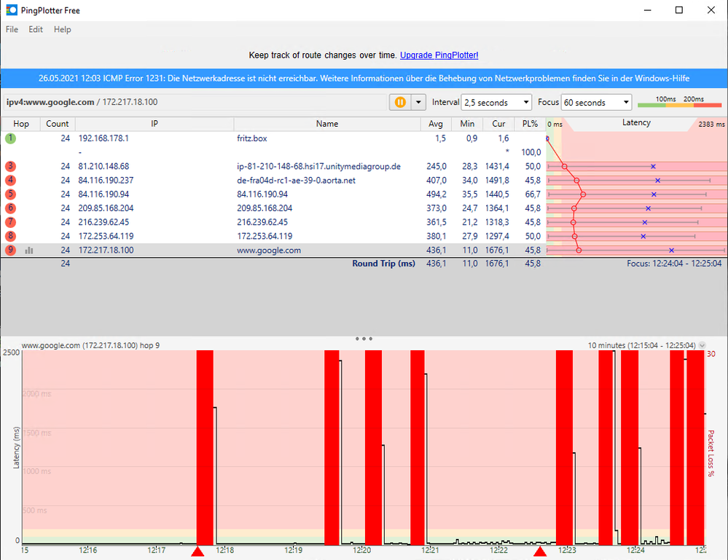Select the fritz.box hop name

point(251,138)
